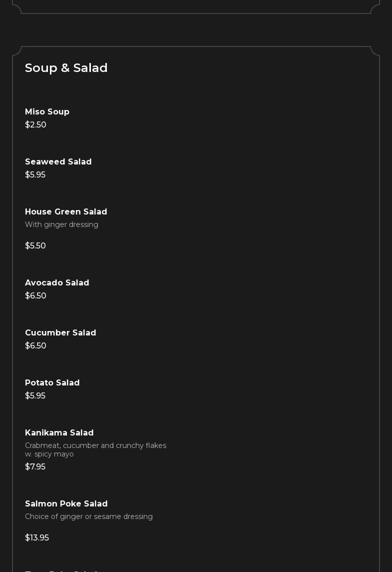Click the Soup & Salad section heading
The width and height of the screenshot is (392, 572).
pos(66,68)
